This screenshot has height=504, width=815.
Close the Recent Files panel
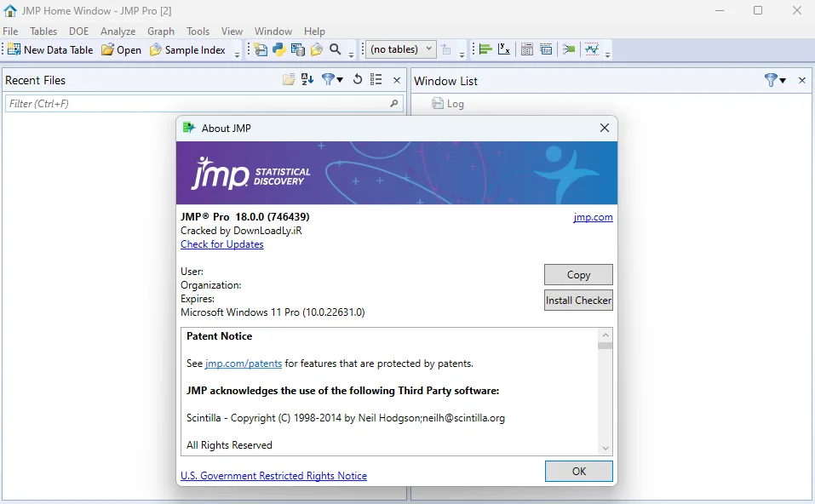point(397,80)
